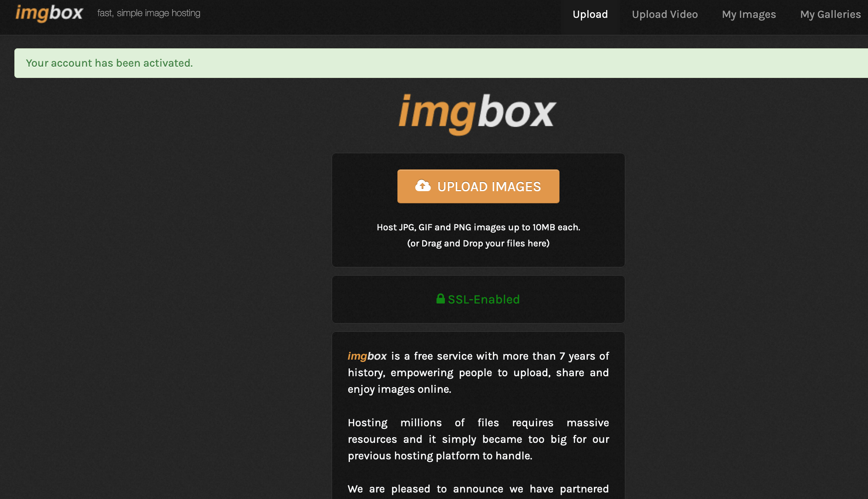Click the orange imgbox name in the description paragraph
Viewport: 868px width, 499px height.
367,356
